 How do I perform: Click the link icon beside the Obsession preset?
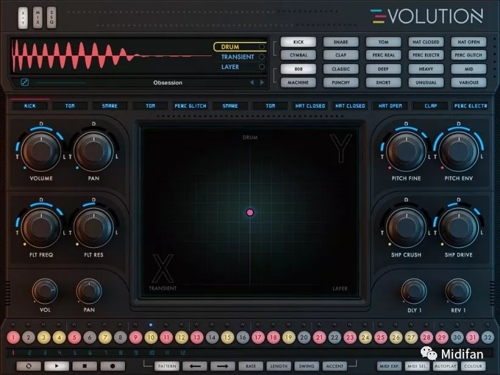(25, 82)
